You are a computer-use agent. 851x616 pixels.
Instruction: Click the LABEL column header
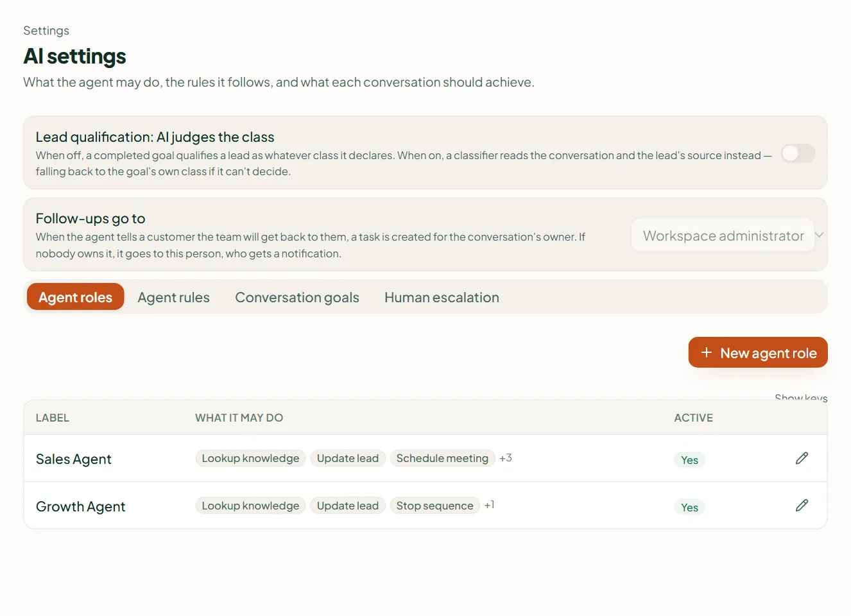tap(53, 418)
